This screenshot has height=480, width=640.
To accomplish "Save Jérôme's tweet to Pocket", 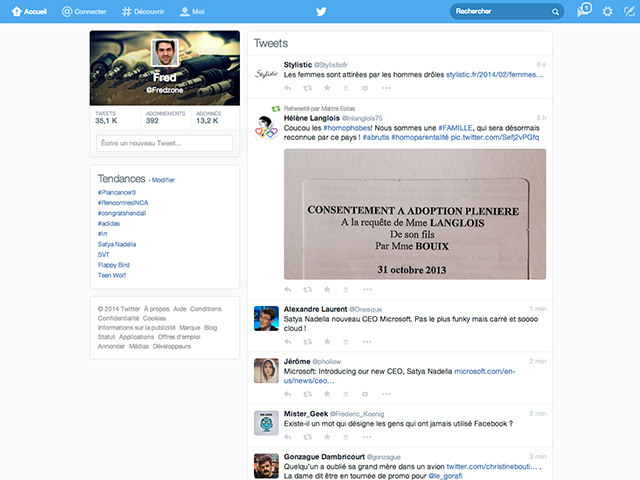I will pos(365,394).
